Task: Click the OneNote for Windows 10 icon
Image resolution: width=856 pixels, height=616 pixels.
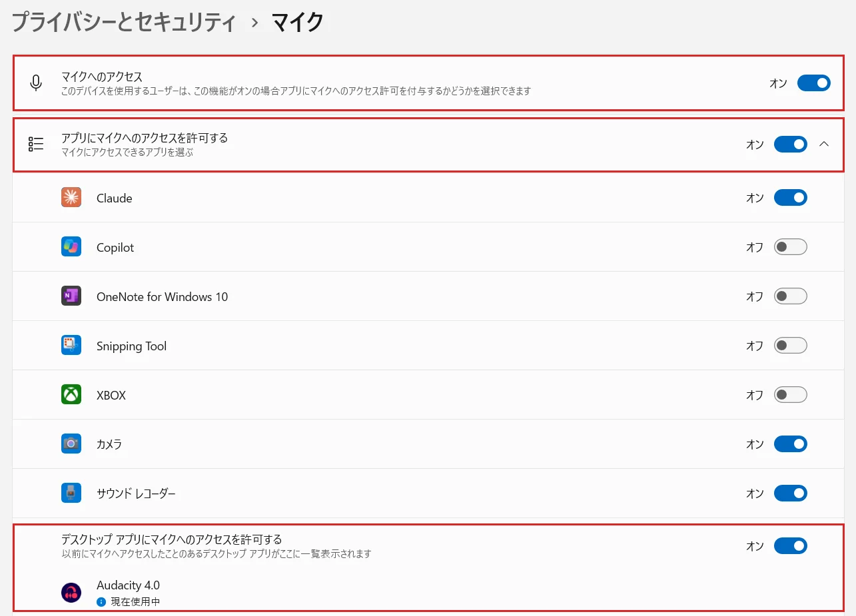Action: (x=71, y=296)
